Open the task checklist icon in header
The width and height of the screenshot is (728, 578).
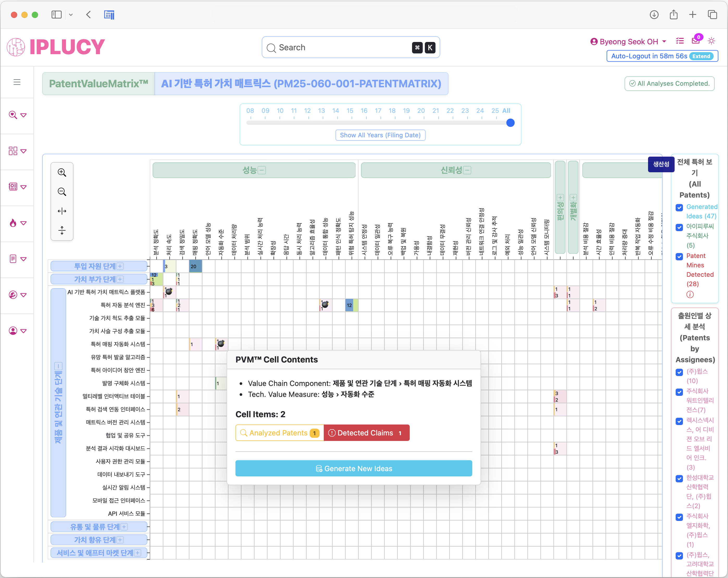[680, 41]
